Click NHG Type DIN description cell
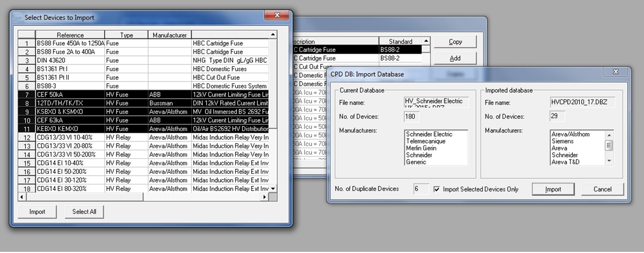The height and width of the screenshot is (253, 644). click(230, 60)
